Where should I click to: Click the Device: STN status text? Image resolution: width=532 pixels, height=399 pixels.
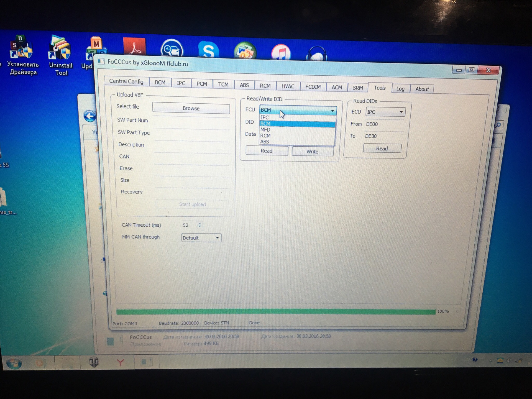(216, 323)
